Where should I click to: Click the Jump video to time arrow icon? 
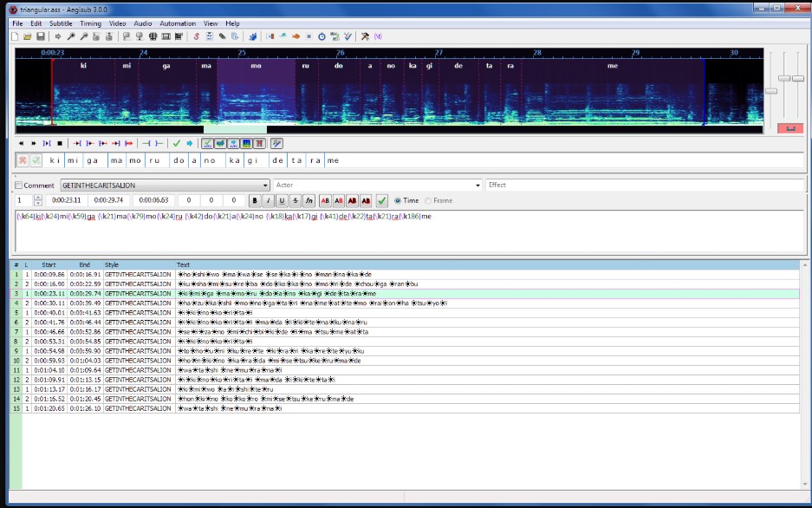coord(58,36)
